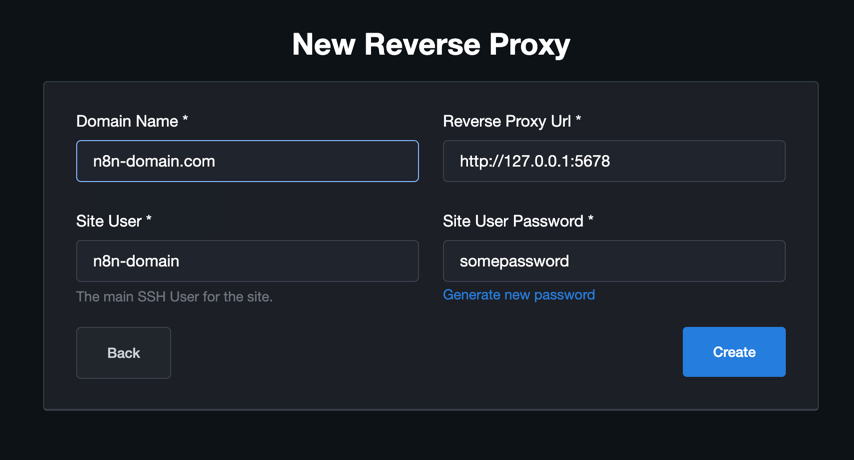Click the word New in the page title
Screen dimensions: 854x460
(x=324, y=44)
